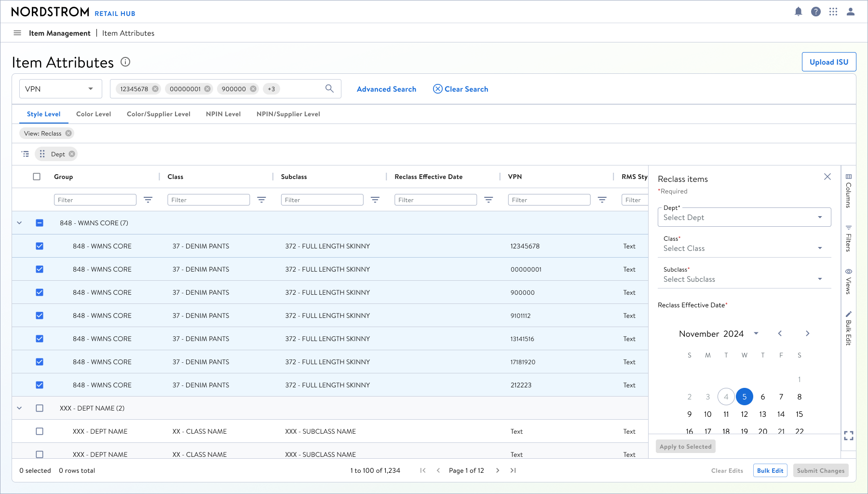This screenshot has height=494, width=868.
Task: Click the Submit Changes button
Action: [x=821, y=470]
